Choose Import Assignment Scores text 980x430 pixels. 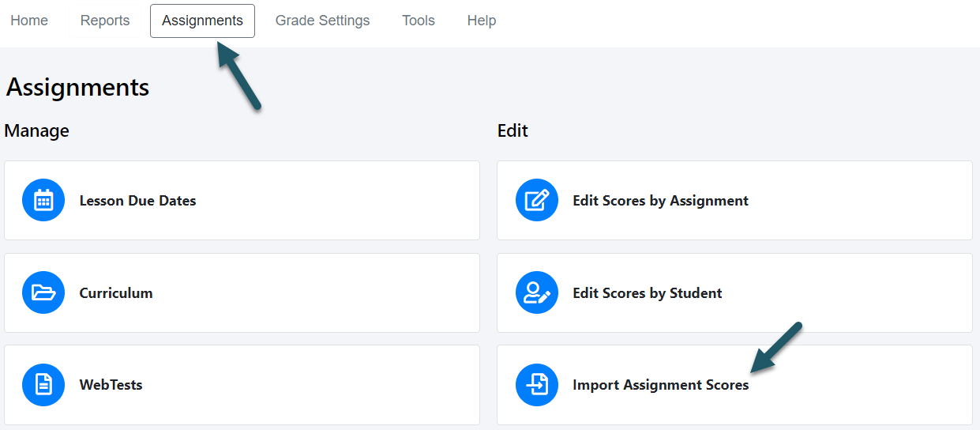coord(661,385)
